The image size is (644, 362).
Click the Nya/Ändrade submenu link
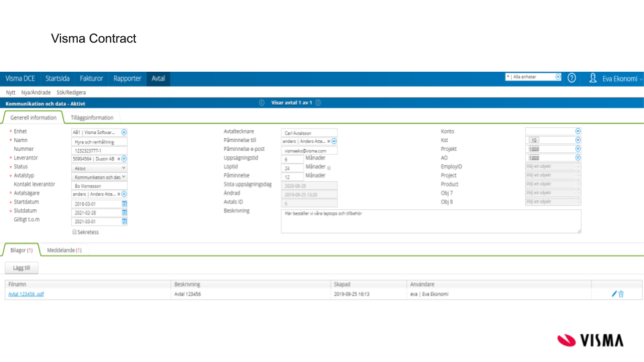36,93
